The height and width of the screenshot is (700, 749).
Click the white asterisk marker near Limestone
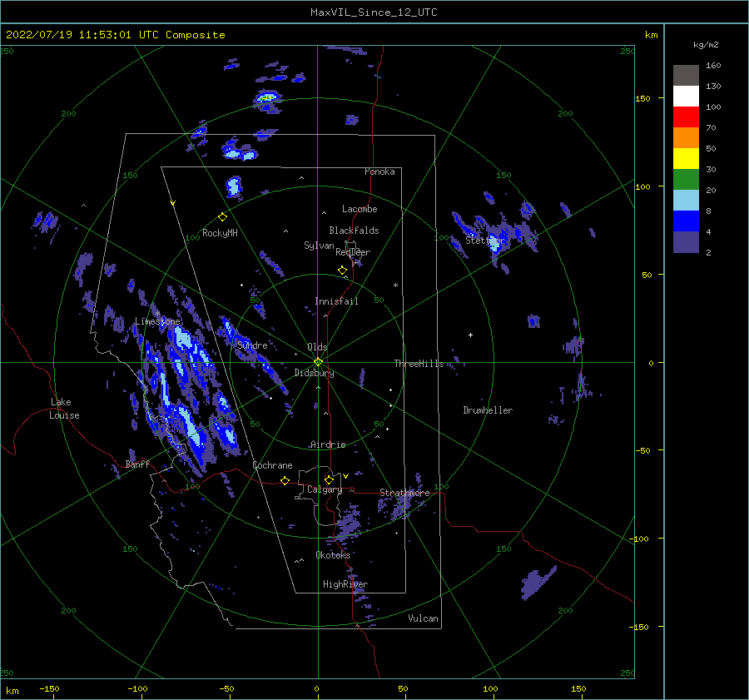(157, 314)
